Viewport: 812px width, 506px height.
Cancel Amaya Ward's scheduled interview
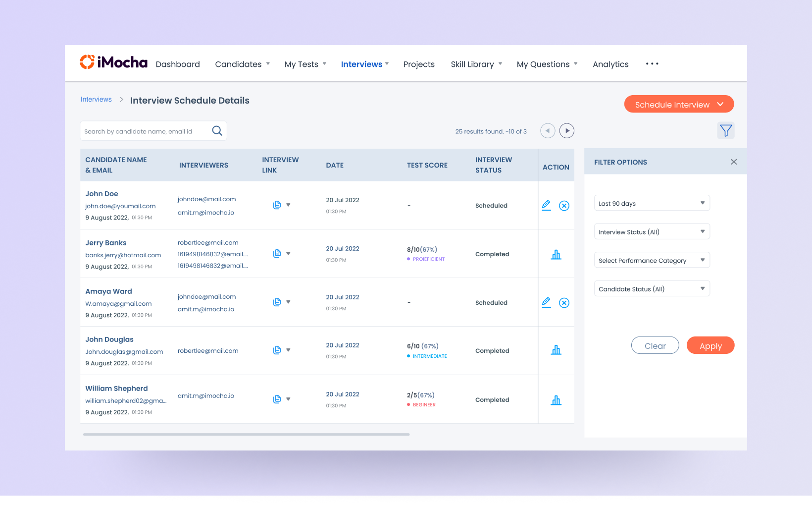pos(564,303)
